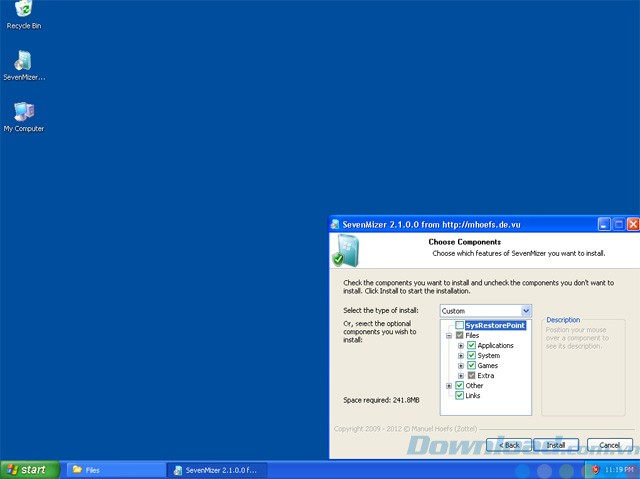
Task: Enable the SysRestorePoint checkbox
Action: [x=460, y=325]
